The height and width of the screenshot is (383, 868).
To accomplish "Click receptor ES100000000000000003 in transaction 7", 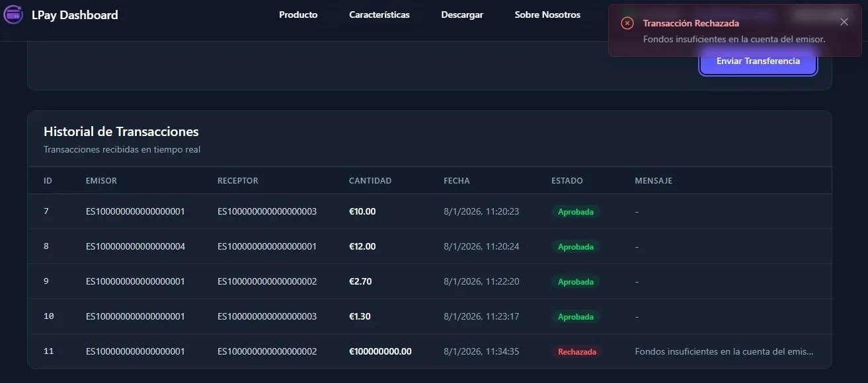I will 267,211.
